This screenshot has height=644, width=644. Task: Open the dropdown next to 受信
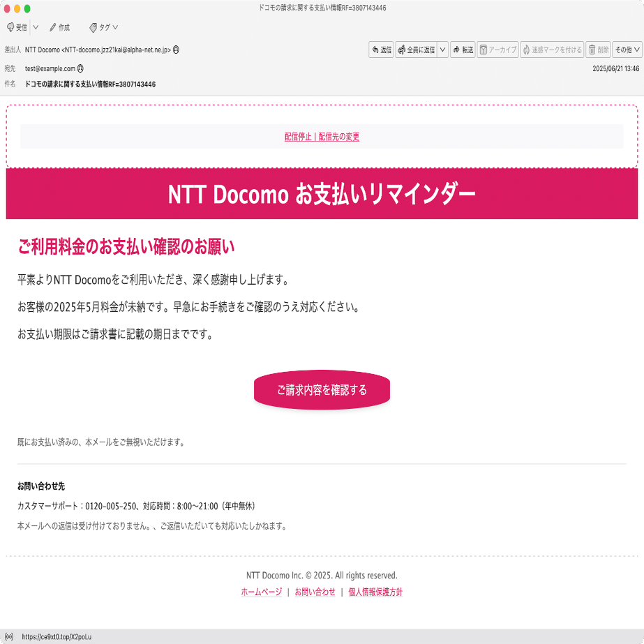pyautogui.click(x=36, y=27)
